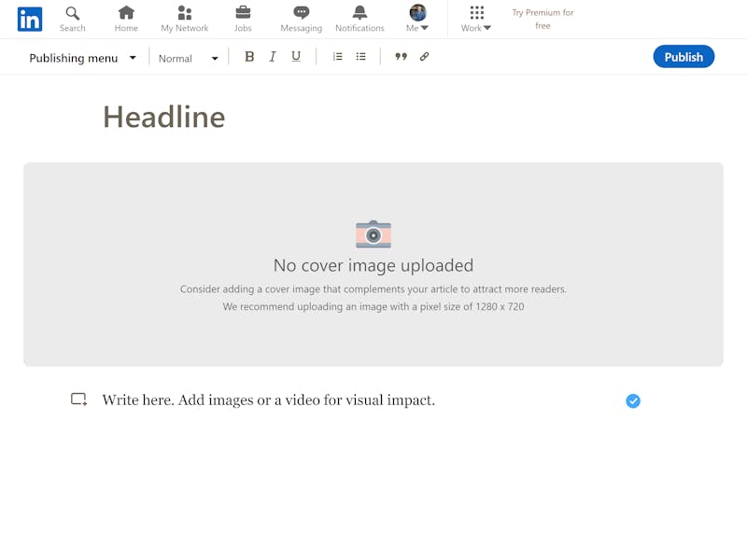Open the Normal text style dropdown
This screenshot has height=560, width=747.
pyautogui.click(x=189, y=59)
